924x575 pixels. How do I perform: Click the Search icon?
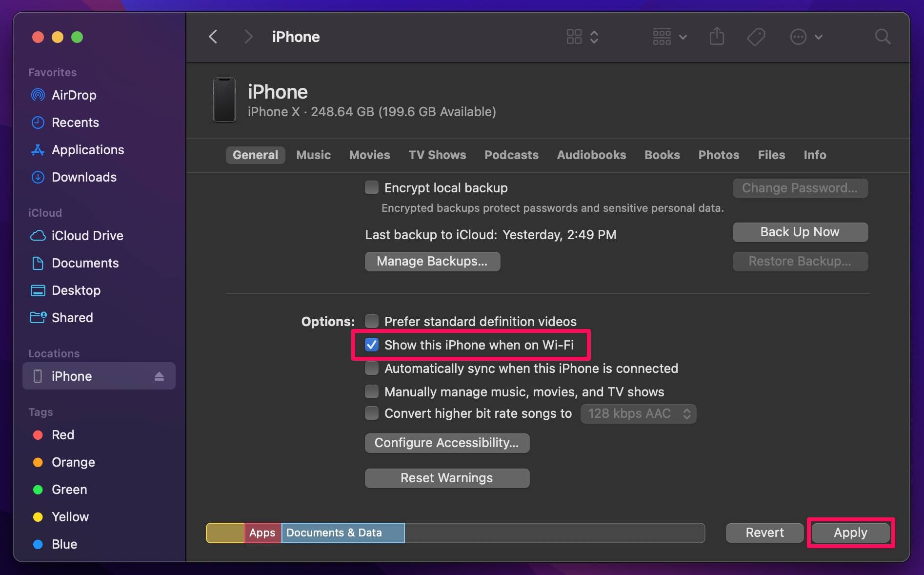click(883, 37)
